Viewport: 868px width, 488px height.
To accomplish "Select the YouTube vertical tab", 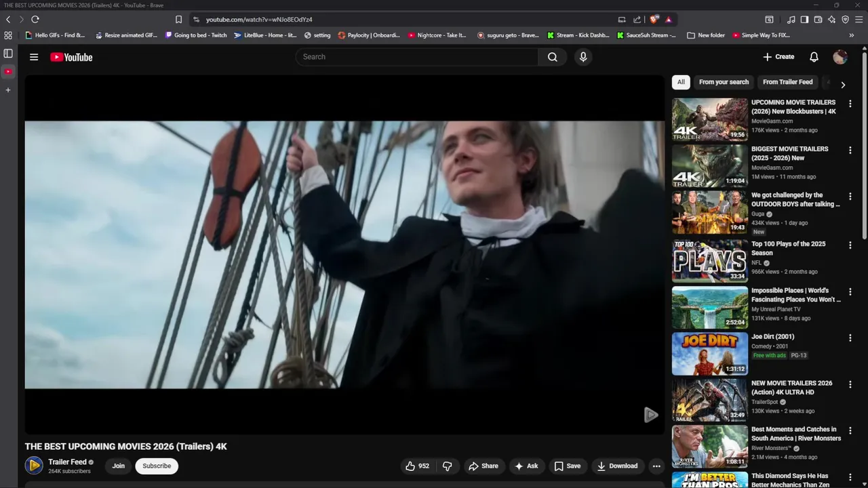I will tap(8, 71).
